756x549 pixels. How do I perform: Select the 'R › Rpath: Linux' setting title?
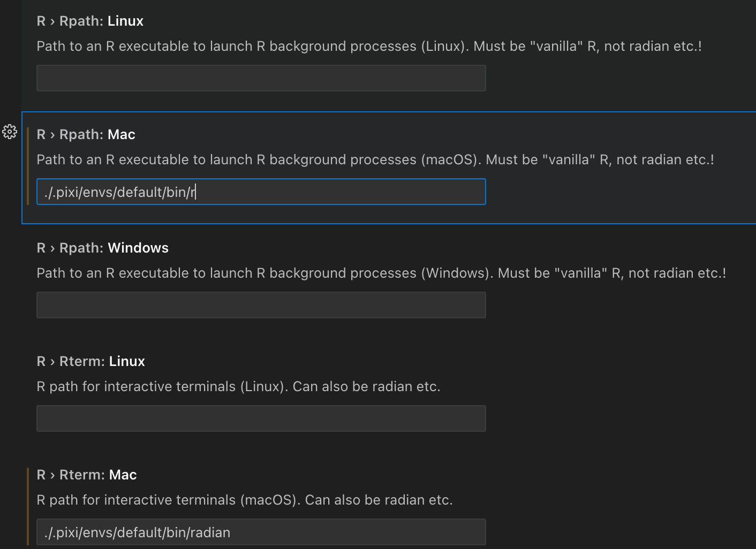point(90,21)
